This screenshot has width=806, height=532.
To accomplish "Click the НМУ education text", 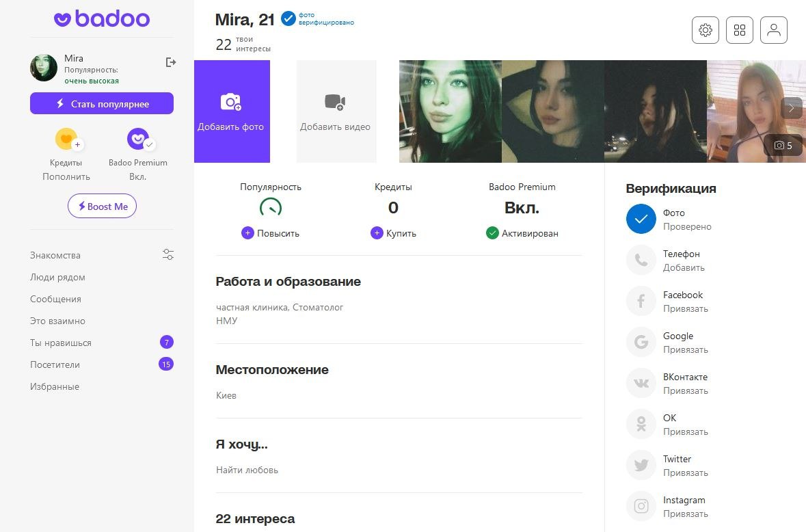I will coord(227,321).
